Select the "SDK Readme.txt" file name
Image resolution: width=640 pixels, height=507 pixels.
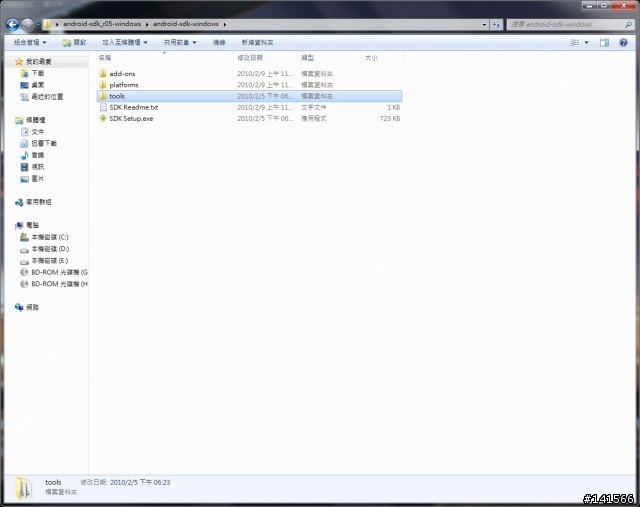(x=133, y=107)
